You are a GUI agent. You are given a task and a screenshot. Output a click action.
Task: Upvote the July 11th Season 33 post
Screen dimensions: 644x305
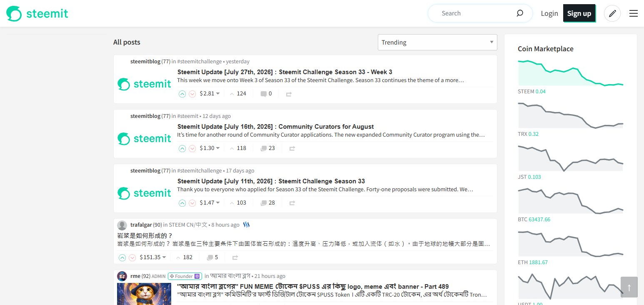click(182, 203)
